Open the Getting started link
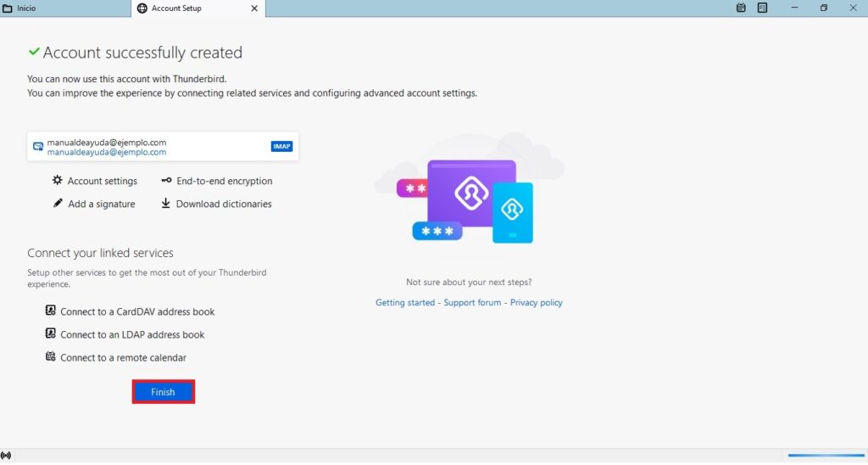868x465 pixels. 405,303
